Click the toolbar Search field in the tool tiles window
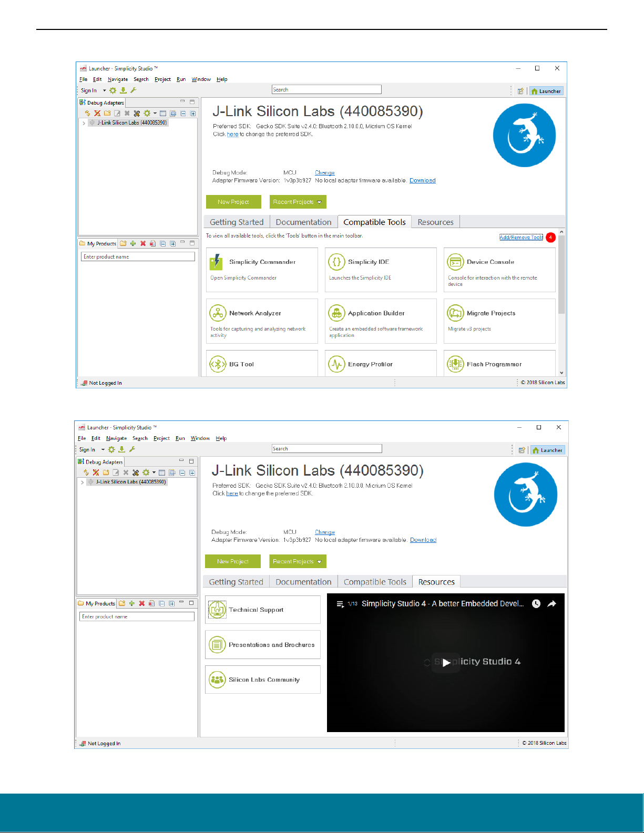This screenshot has width=644, height=833. (326, 89)
